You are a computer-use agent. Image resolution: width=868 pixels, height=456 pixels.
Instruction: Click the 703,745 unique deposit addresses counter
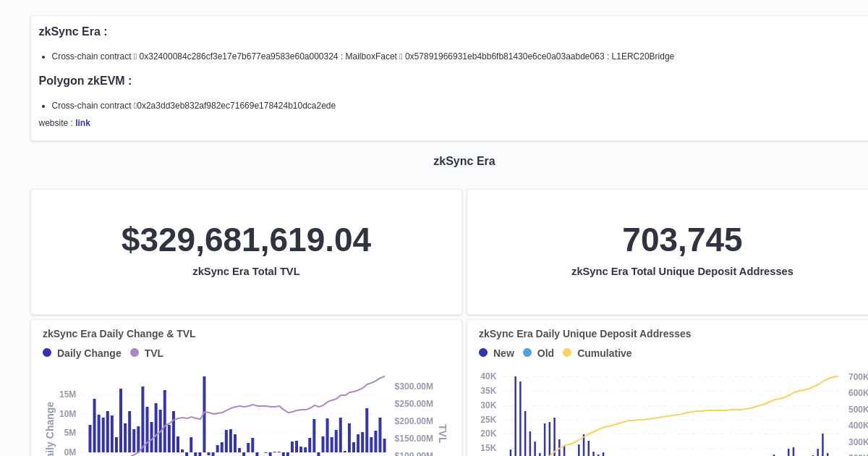pyautogui.click(x=682, y=240)
